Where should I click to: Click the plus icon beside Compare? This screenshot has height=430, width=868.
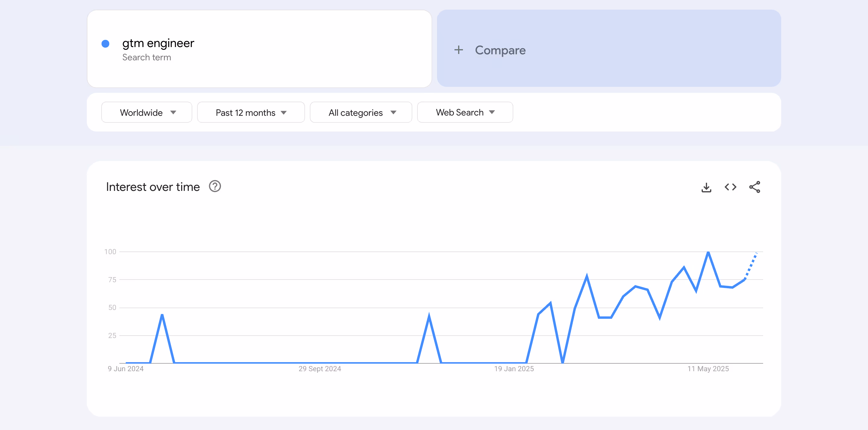[x=458, y=50]
